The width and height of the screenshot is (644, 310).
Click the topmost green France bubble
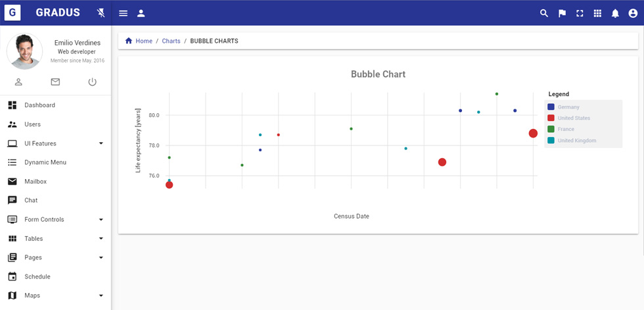[497, 93]
